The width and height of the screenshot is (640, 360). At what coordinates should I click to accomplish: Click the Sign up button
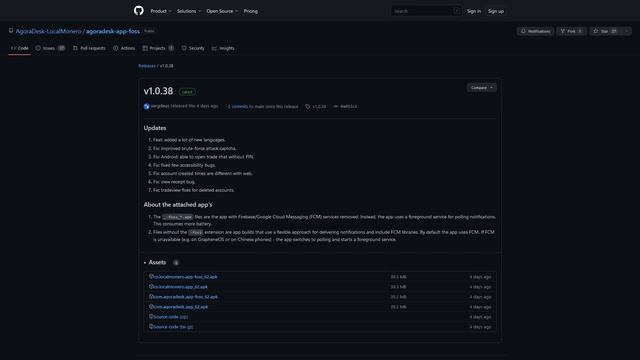496,11
